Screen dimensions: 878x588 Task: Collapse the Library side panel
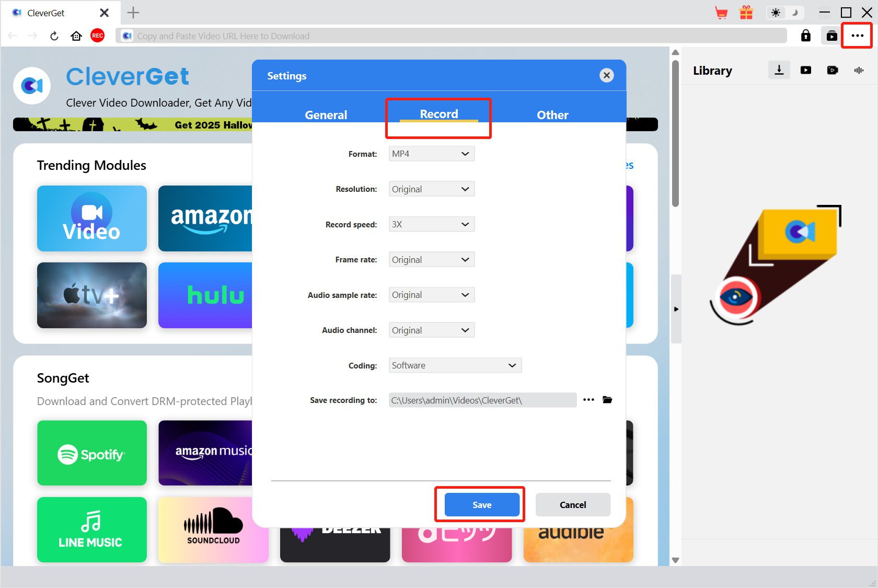[676, 309]
